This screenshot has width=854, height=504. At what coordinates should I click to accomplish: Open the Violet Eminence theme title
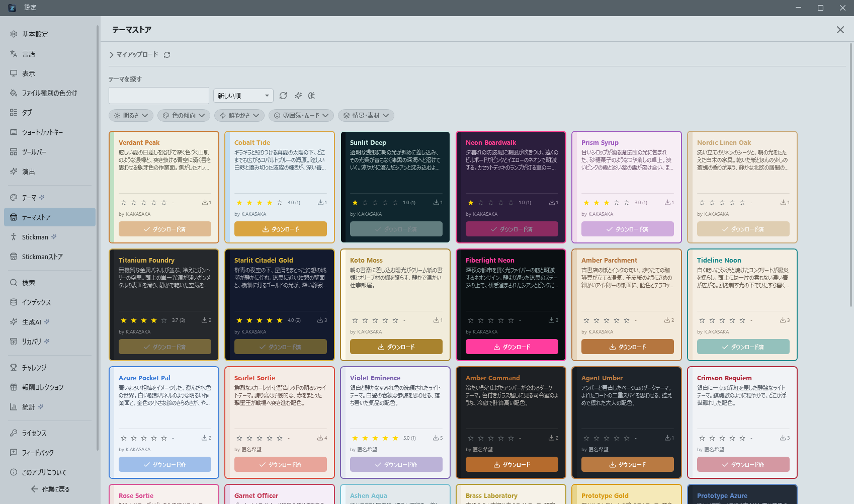pyautogui.click(x=375, y=378)
